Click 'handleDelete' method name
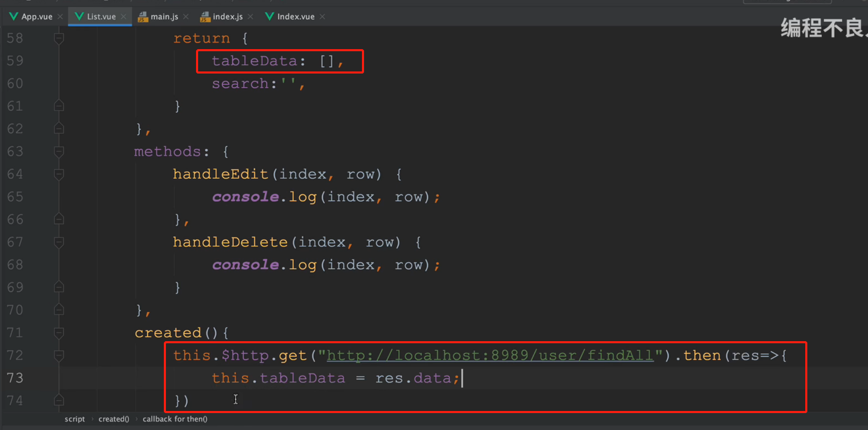 [x=230, y=242]
